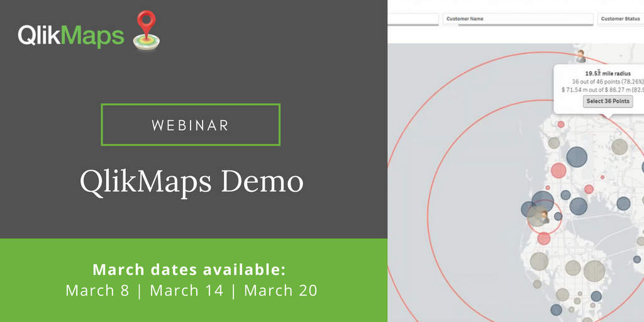The image size is (644, 322).
Task: Click the WEBINAR outlined box
Action: click(191, 125)
